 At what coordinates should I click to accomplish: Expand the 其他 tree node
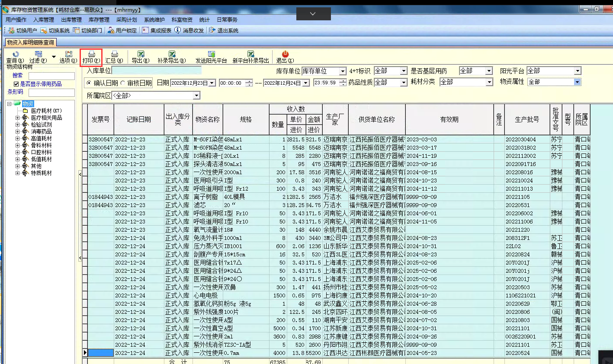pos(17,166)
